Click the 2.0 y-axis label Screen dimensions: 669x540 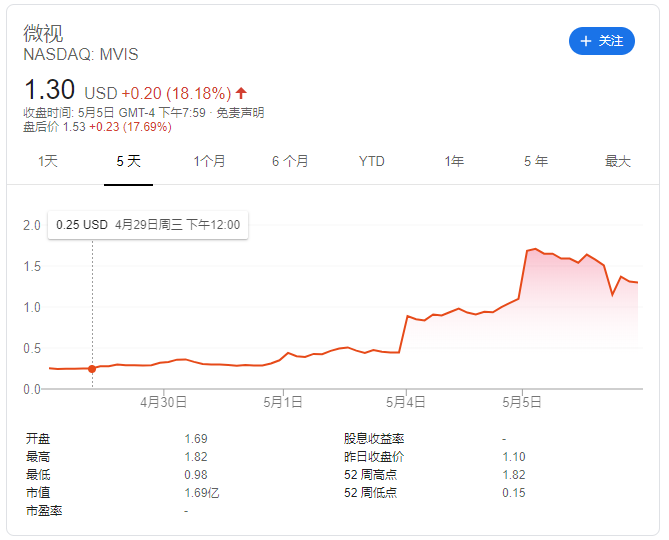tap(32, 225)
